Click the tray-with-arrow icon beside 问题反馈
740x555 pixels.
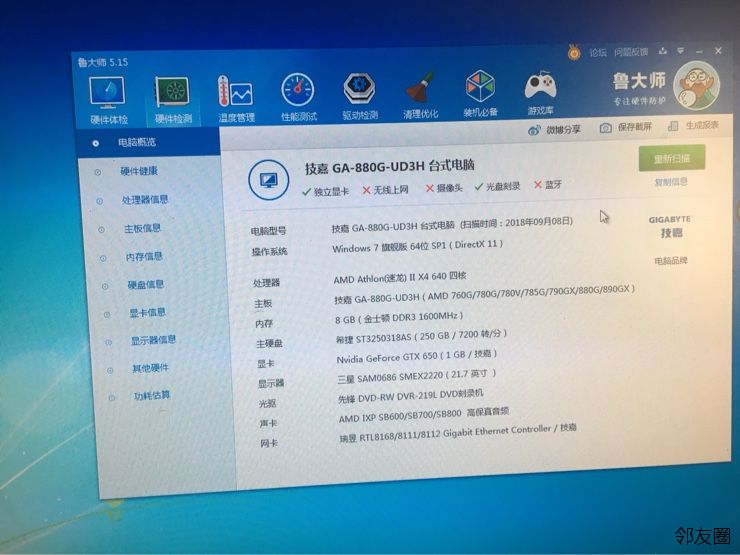point(663,51)
